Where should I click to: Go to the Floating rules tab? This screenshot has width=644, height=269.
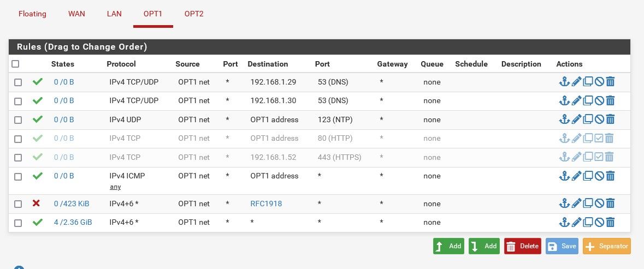pyautogui.click(x=32, y=14)
